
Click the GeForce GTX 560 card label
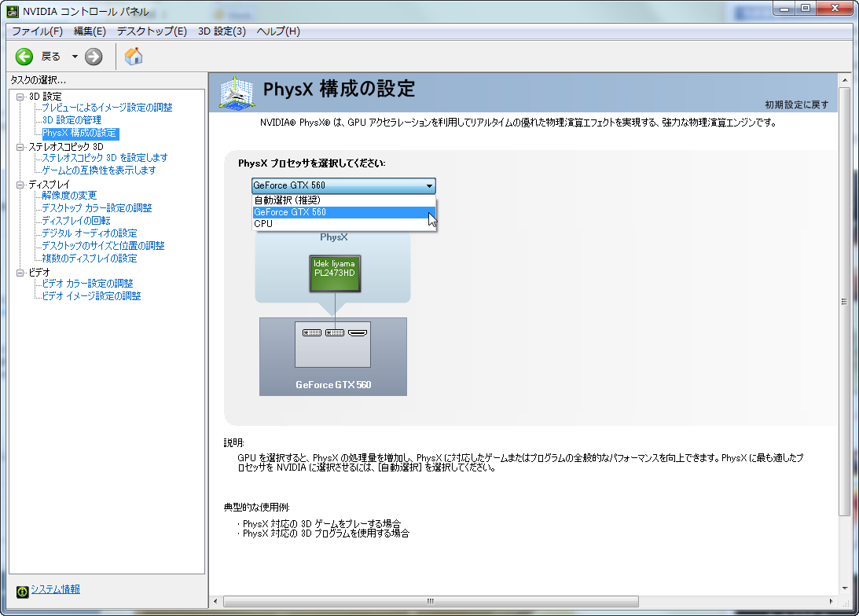(334, 385)
